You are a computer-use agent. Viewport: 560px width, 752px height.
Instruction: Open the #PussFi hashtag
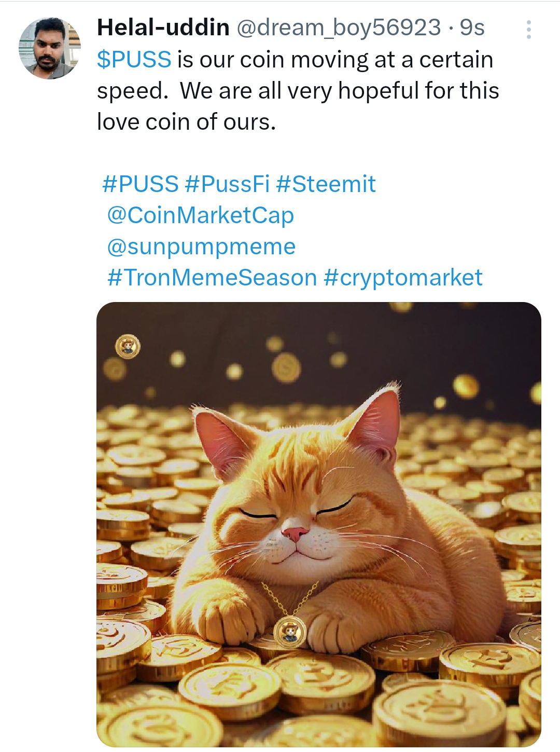pyautogui.click(x=227, y=184)
